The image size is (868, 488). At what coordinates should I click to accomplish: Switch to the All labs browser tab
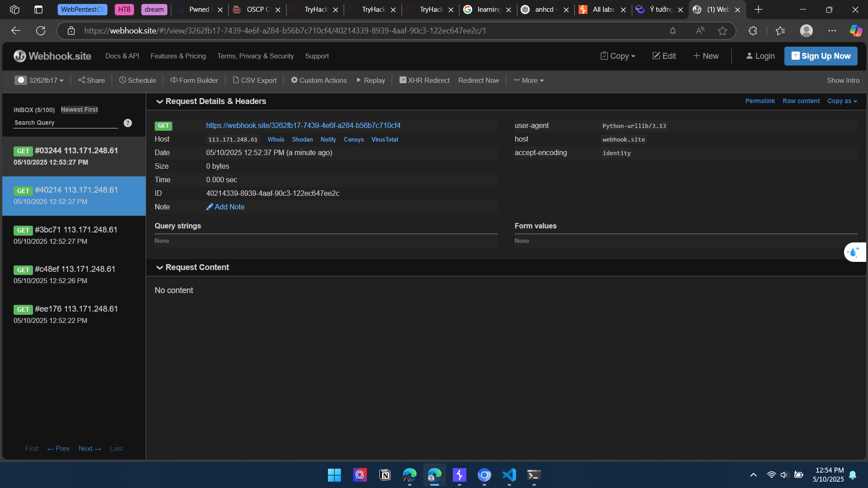pyautogui.click(x=602, y=9)
